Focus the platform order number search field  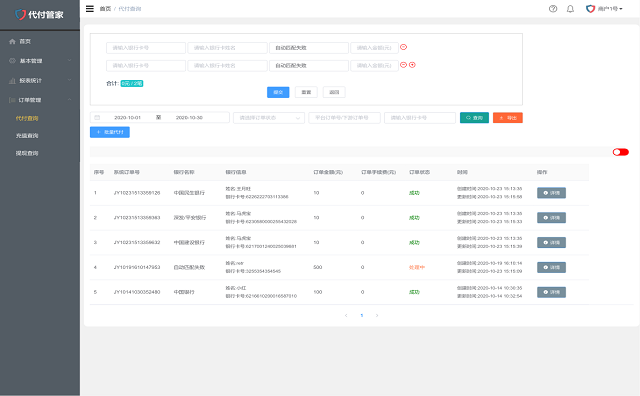click(x=344, y=118)
